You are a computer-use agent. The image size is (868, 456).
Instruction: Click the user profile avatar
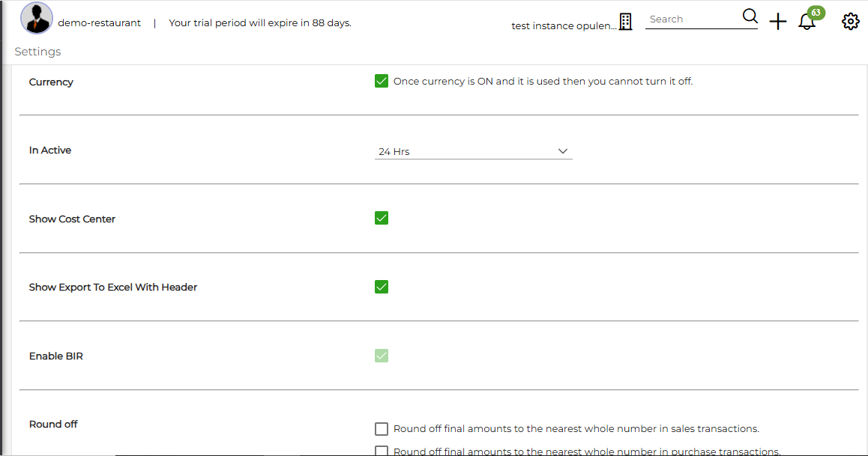pos(37,18)
